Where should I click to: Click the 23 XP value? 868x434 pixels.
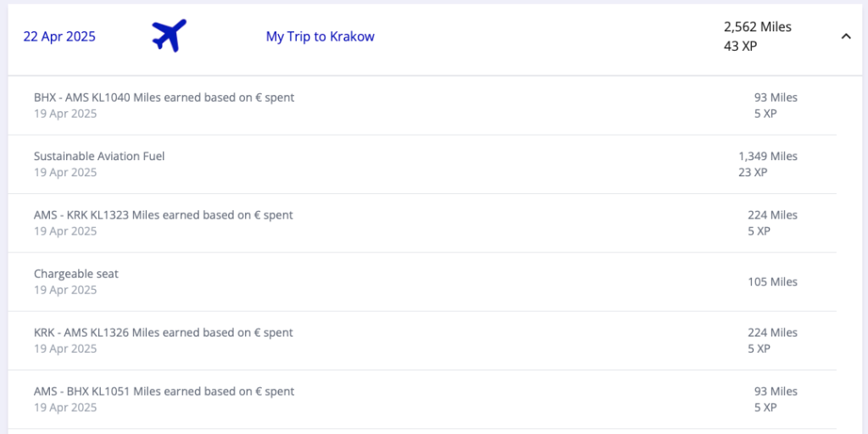coord(753,172)
